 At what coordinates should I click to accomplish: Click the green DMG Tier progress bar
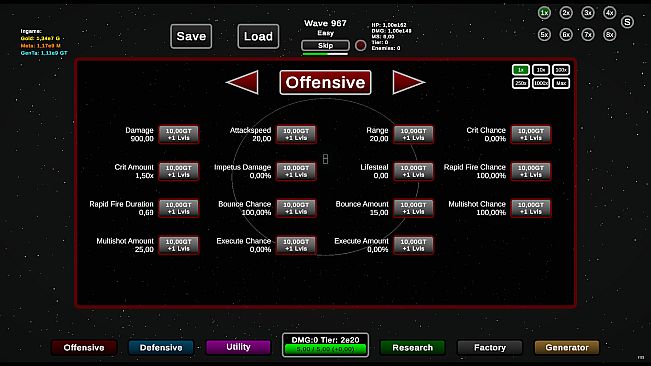pos(325,349)
